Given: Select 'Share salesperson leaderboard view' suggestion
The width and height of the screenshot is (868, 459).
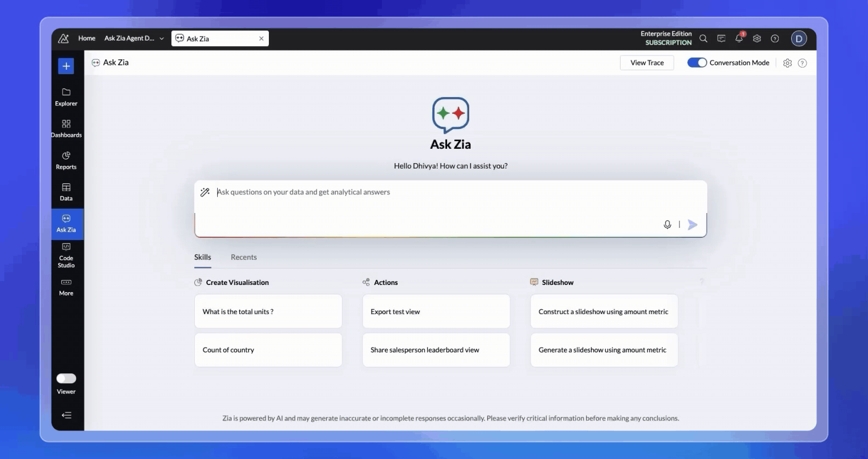Looking at the screenshot, I should (436, 350).
